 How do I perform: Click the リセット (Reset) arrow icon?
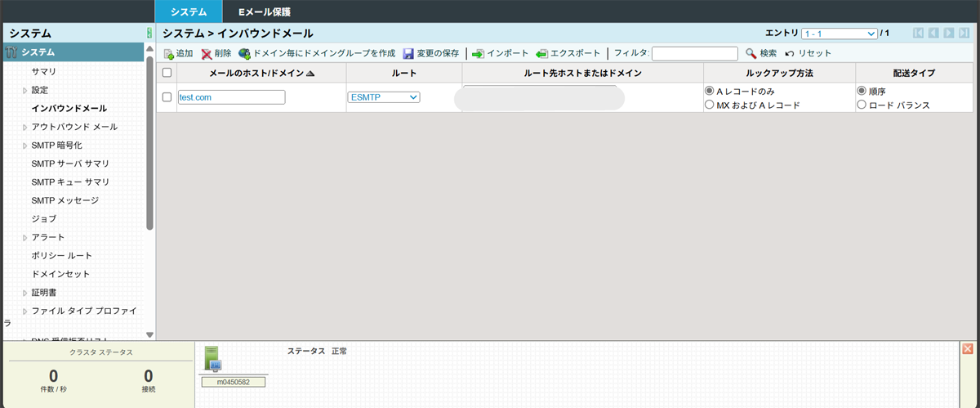coord(790,54)
